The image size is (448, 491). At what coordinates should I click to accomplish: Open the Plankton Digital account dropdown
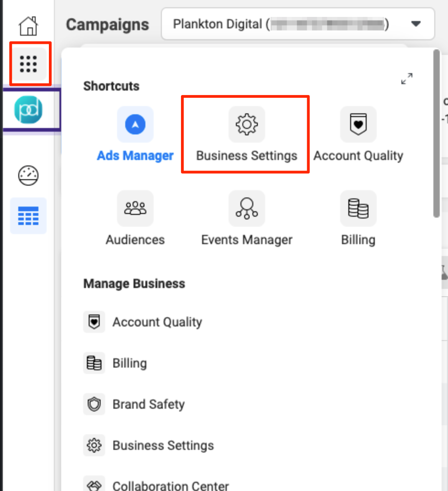click(416, 24)
